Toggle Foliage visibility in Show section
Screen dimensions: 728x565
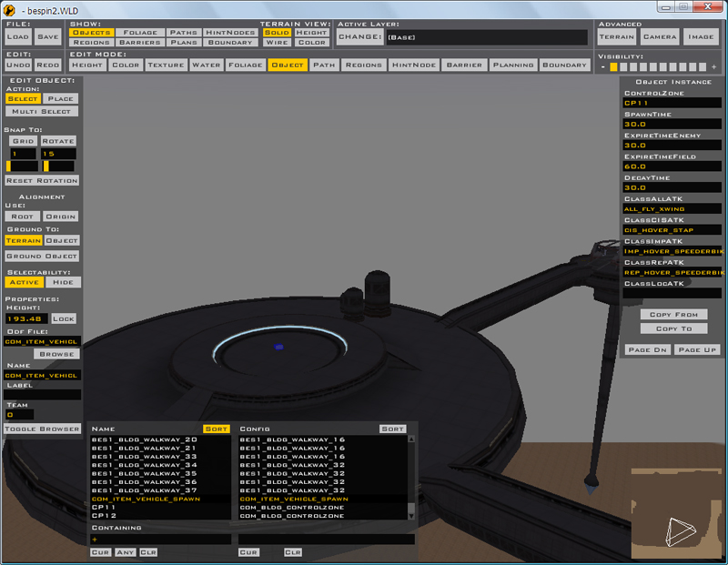pyautogui.click(x=140, y=33)
